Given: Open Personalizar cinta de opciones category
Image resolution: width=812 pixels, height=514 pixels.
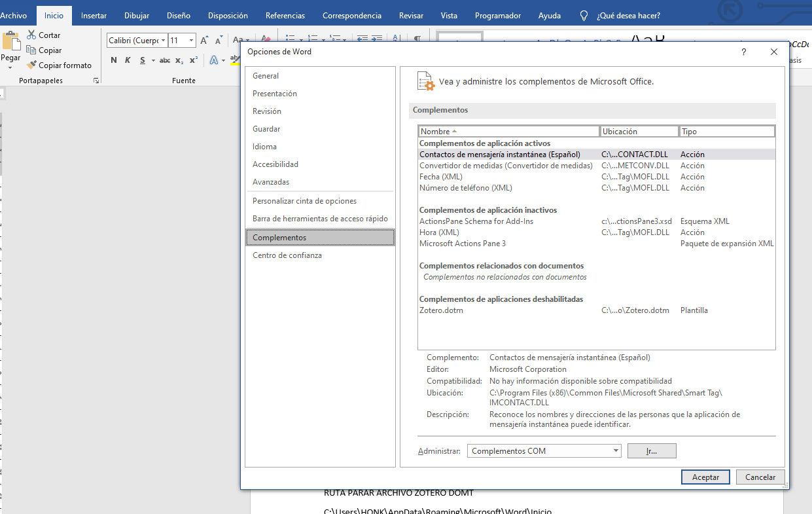Looking at the screenshot, I should click(x=320, y=201).
